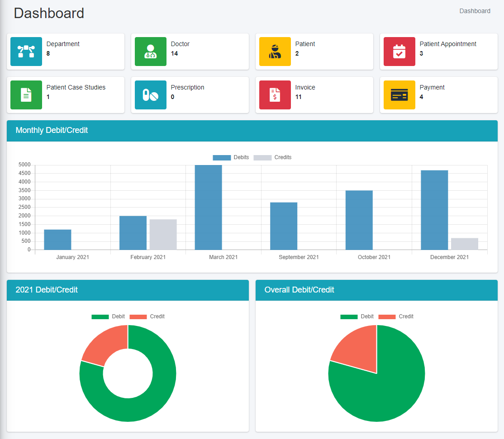This screenshot has height=439, width=504.
Task: Toggle Credit legend in Overall pie chart
Action: 396,316
